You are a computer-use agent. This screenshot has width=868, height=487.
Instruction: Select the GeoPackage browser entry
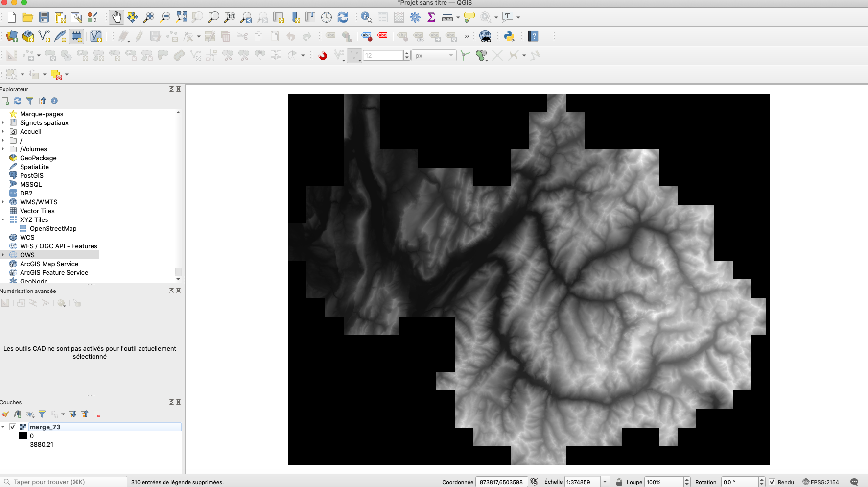tap(38, 158)
